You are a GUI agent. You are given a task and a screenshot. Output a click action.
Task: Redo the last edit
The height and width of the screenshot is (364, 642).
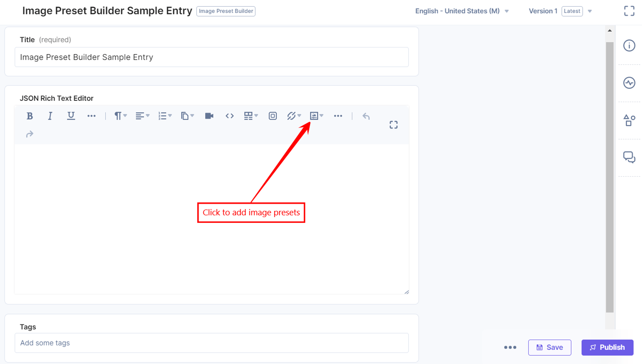click(x=30, y=134)
